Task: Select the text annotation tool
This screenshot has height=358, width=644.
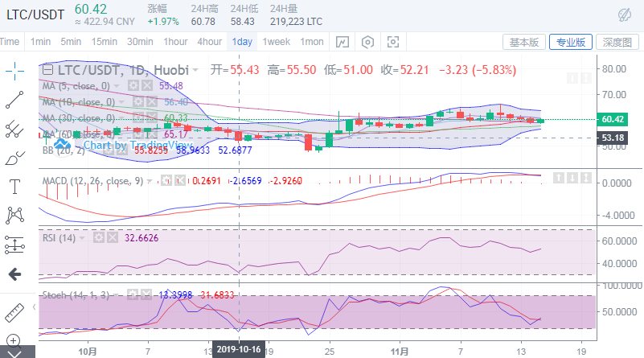Action: tap(14, 187)
